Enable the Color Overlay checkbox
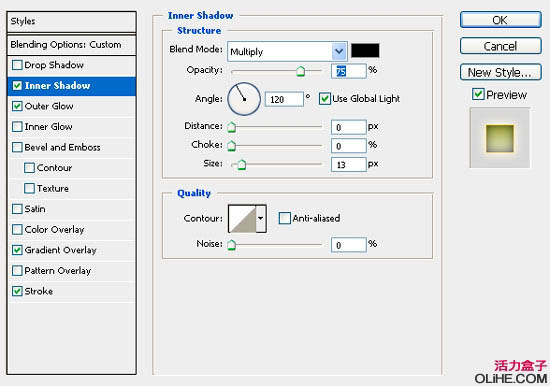 pos(17,229)
